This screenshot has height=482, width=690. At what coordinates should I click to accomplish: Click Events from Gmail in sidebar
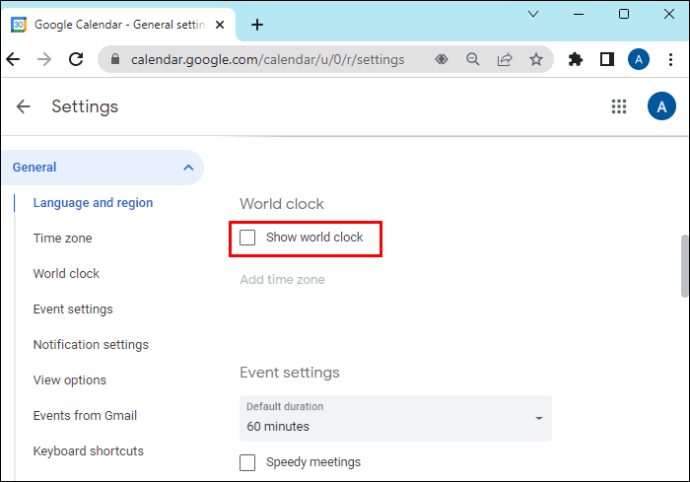85,416
